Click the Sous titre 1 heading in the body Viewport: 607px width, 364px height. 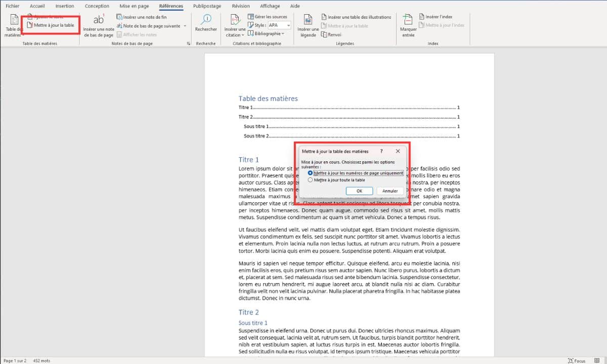pyautogui.click(x=253, y=323)
